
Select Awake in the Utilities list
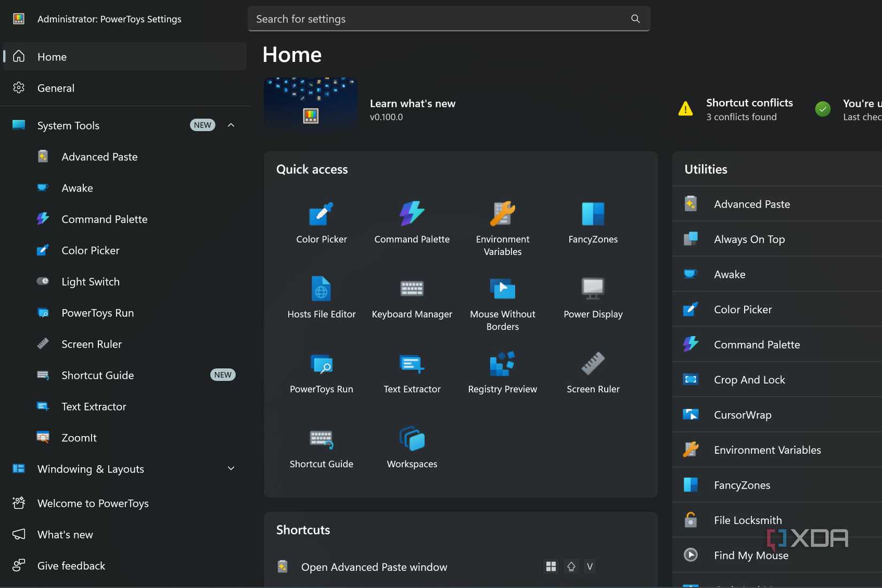pos(777,274)
